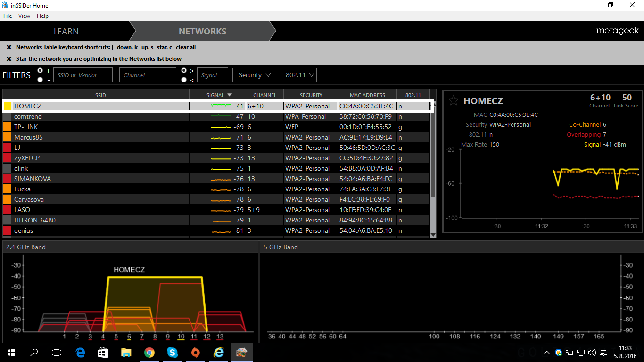Click the HOMECZ label in 2.4 GHz chart
Image resolution: width=644 pixels, height=362 pixels.
tap(129, 270)
